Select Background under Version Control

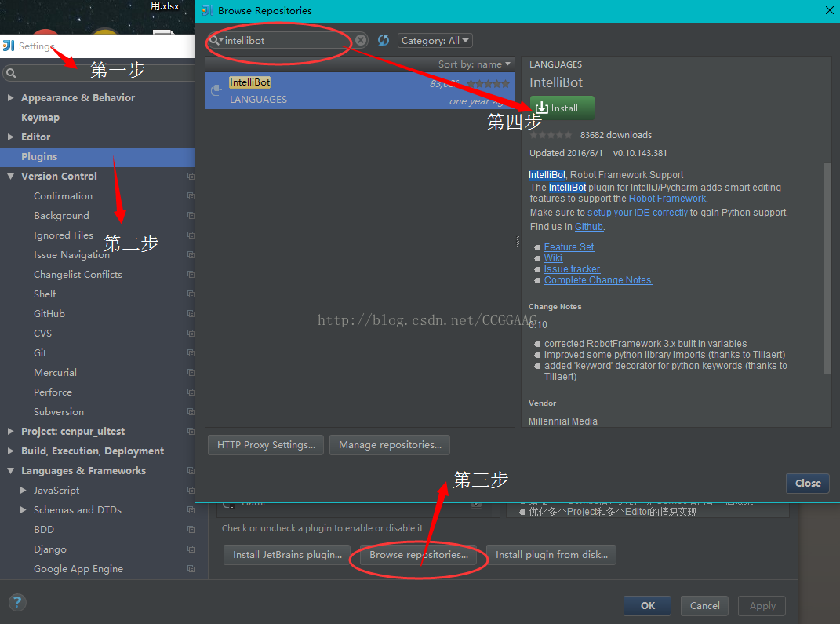tap(61, 216)
